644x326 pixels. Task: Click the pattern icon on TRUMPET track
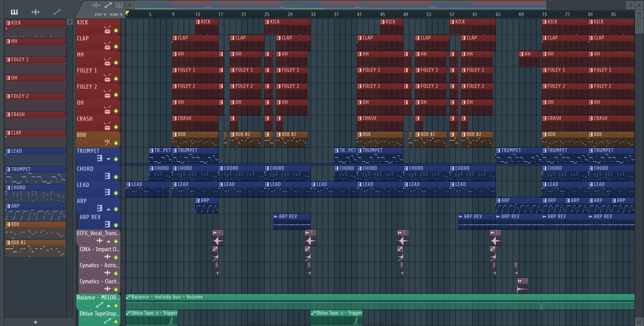click(100, 158)
